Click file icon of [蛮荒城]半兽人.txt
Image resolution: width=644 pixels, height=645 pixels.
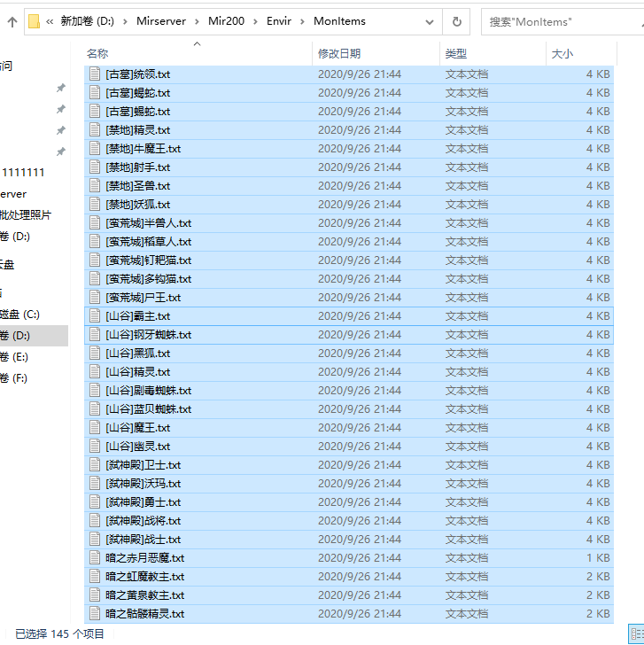point(95,223)
